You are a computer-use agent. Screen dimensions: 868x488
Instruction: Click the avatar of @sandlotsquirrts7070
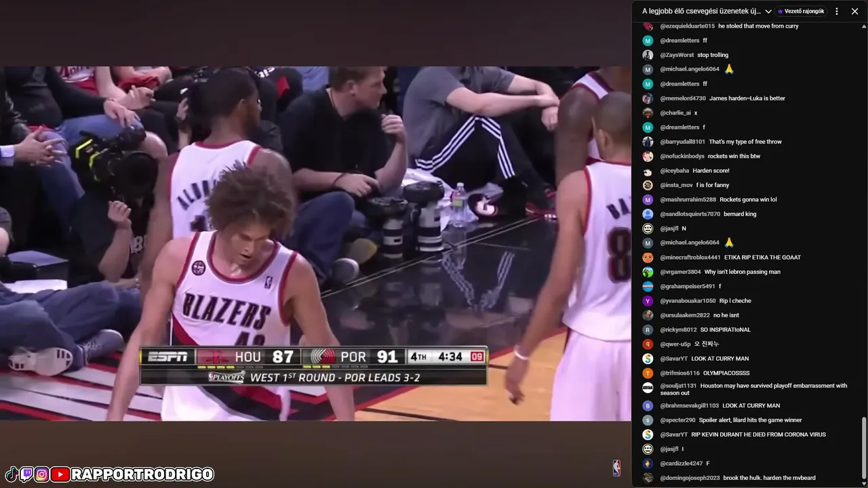tap(648, 214)
